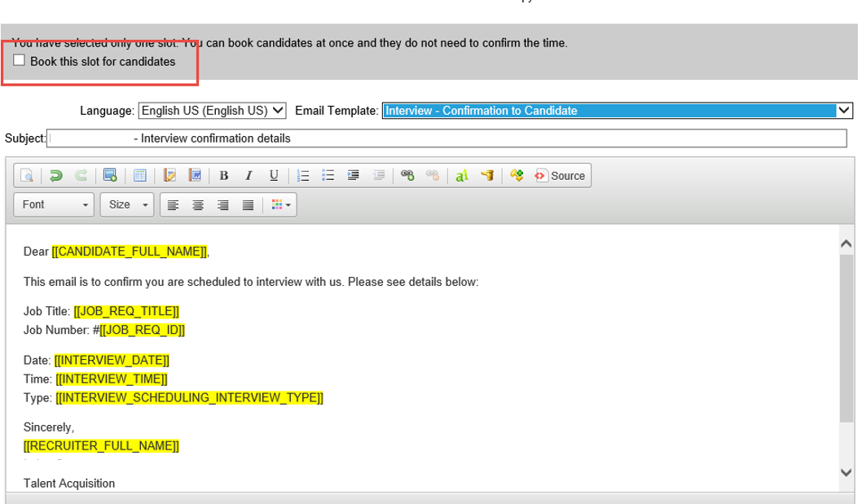Click the [[JOB_REQ_TITLE]] token
Viewport: 858px width, 504px height.
pos(126,311)
